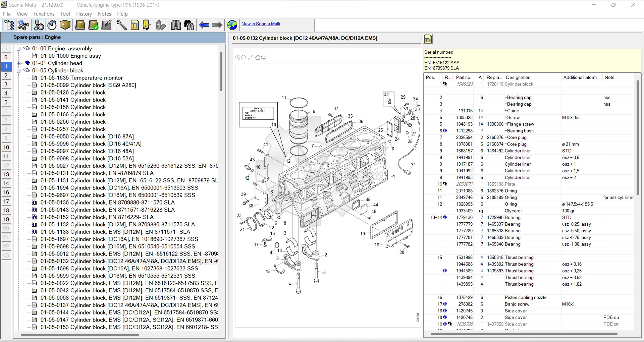Screen dimensions: 644x342
Task: Click the info dot on Pos. 6 row
Action: 445,131
